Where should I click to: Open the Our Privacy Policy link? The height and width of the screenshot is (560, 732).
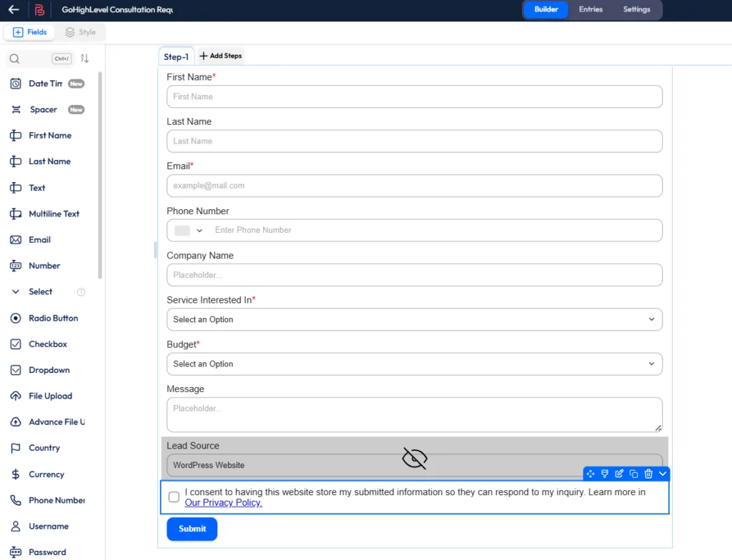point(224,503)
